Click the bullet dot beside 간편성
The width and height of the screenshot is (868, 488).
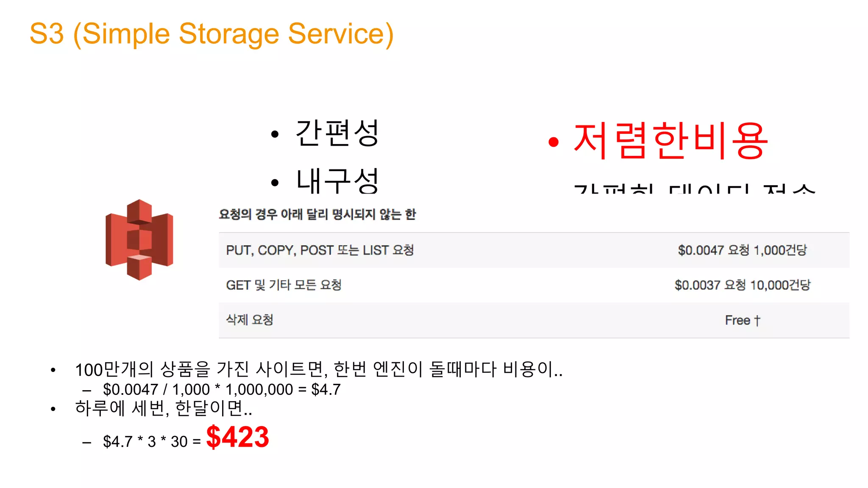tap(275, 135)
